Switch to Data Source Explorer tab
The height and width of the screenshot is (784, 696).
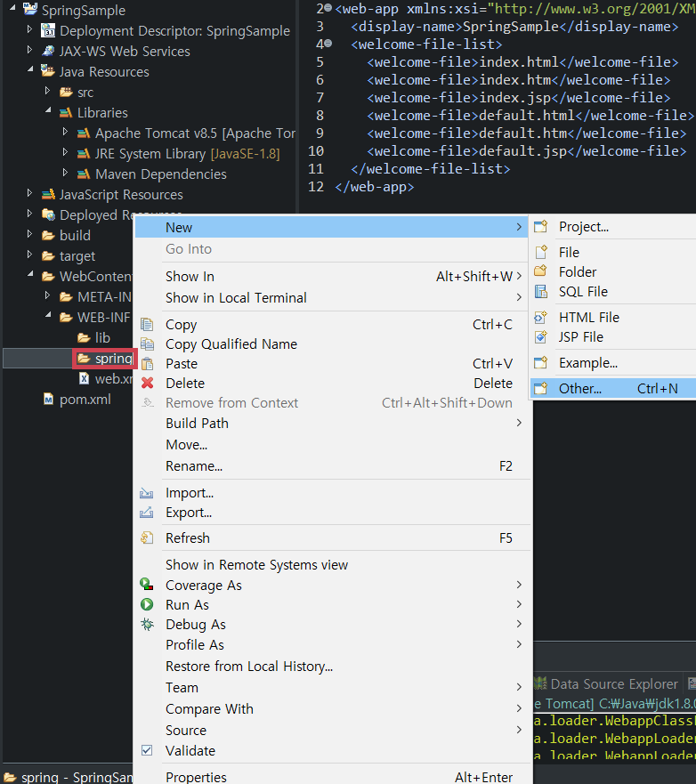[606, 683]
